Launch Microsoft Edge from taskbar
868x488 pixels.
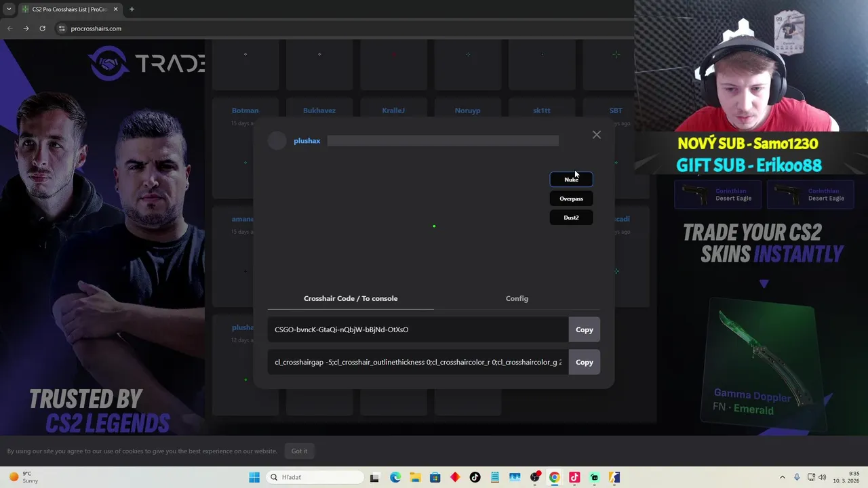click(395, 477)
